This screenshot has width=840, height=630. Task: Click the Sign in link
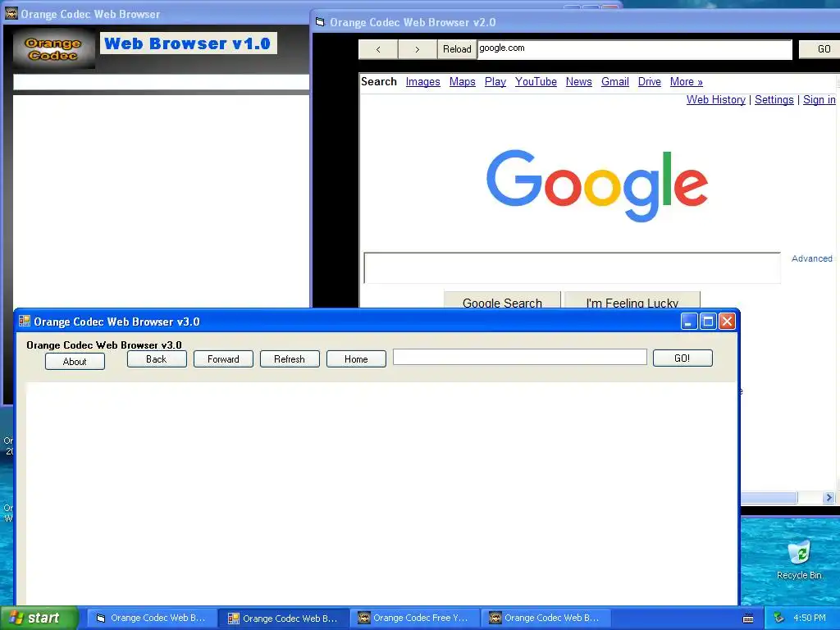(x=819, y=99)
